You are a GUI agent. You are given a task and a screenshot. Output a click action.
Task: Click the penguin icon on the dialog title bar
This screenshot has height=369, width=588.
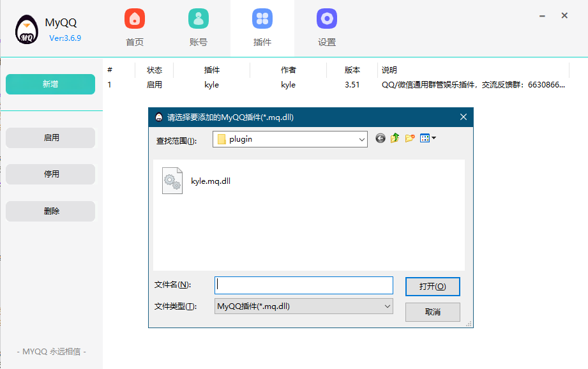[157, 117]
